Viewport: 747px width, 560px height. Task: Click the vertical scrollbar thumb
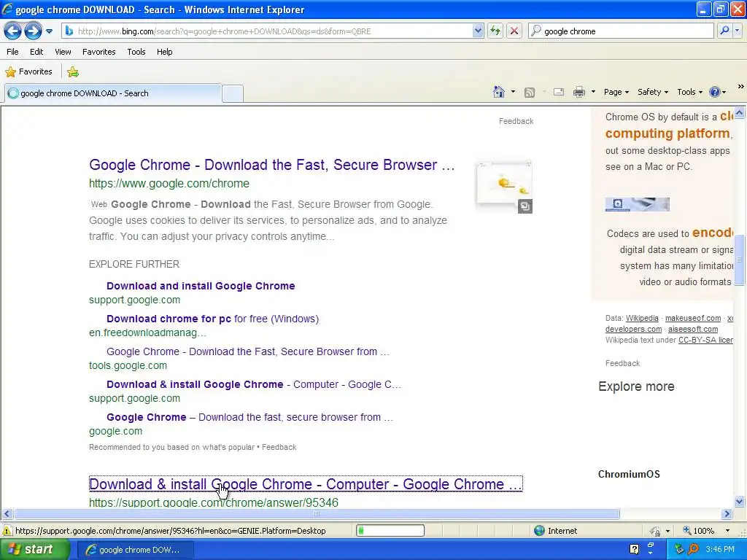740,260
